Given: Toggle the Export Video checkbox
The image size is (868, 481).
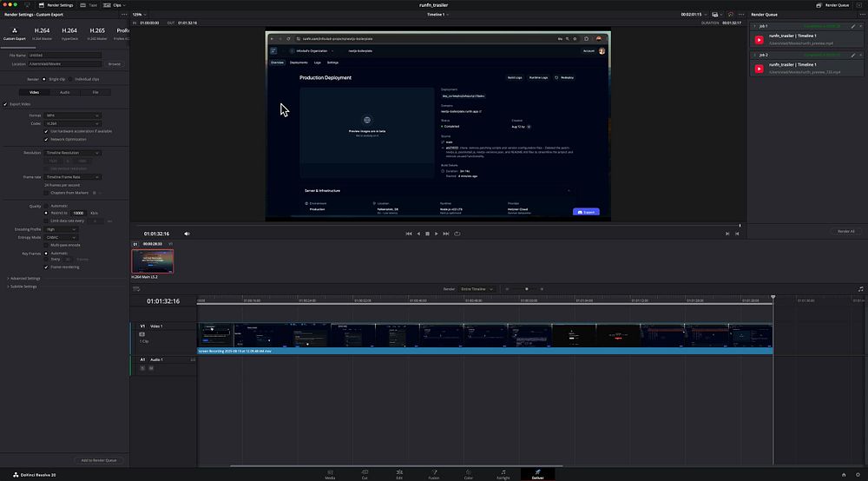Looking at the screenshot, I should pyautogui.click(x=5, y=104).
